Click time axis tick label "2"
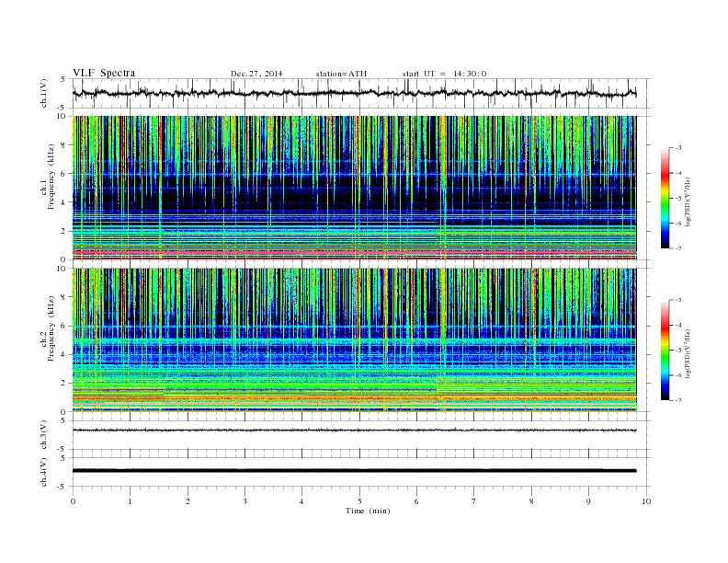 188,501
